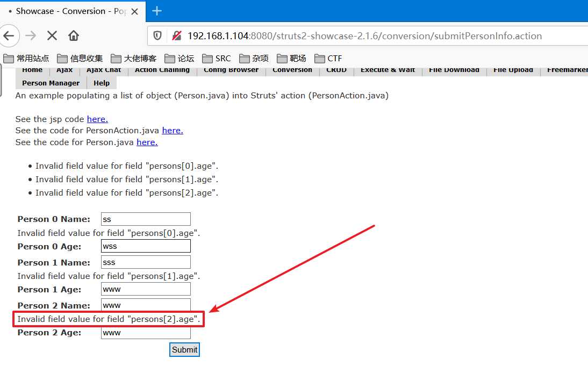This screenshot has height=366, width=588.
Task: Go back with the browser back arrow
Action: pos(9,36)
